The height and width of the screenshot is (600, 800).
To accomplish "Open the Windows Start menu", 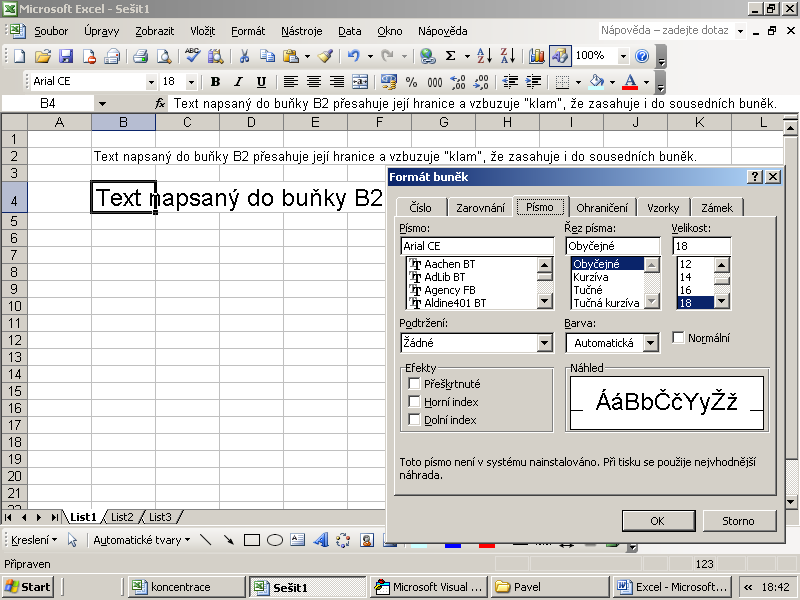I will click(x=28, y=587).
